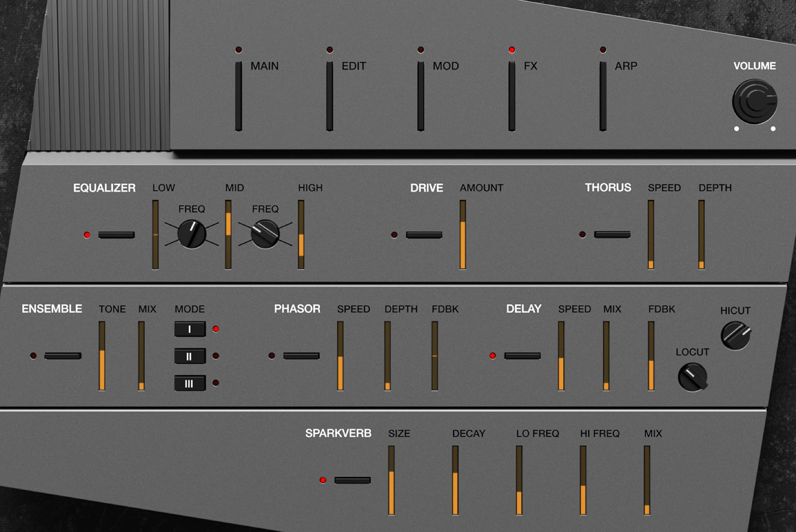
Task: Toggle the Delay on/off switch
Action: (x=522, y=356)
